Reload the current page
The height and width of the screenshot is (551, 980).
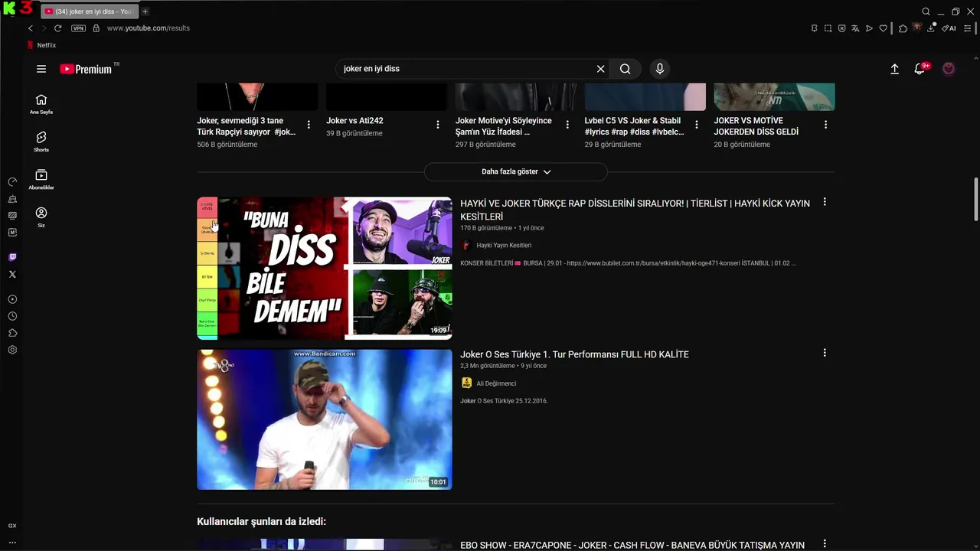click(57, 28)
